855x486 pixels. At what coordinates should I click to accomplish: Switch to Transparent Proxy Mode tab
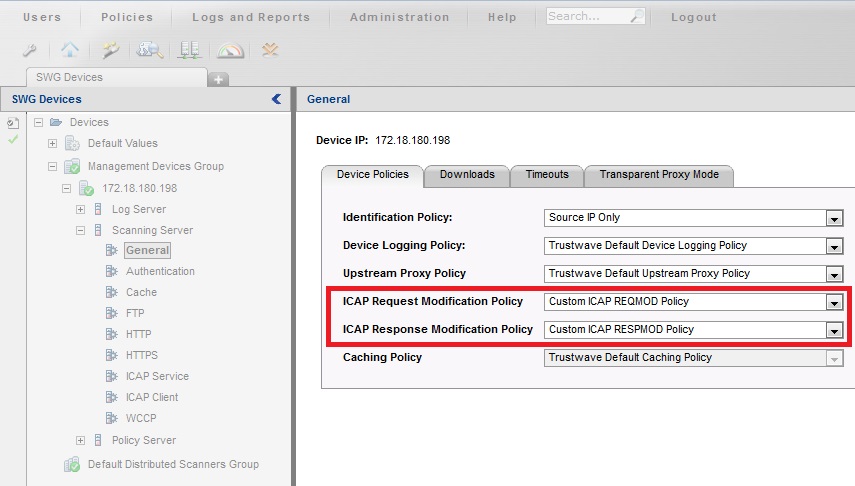click(658, 175)
